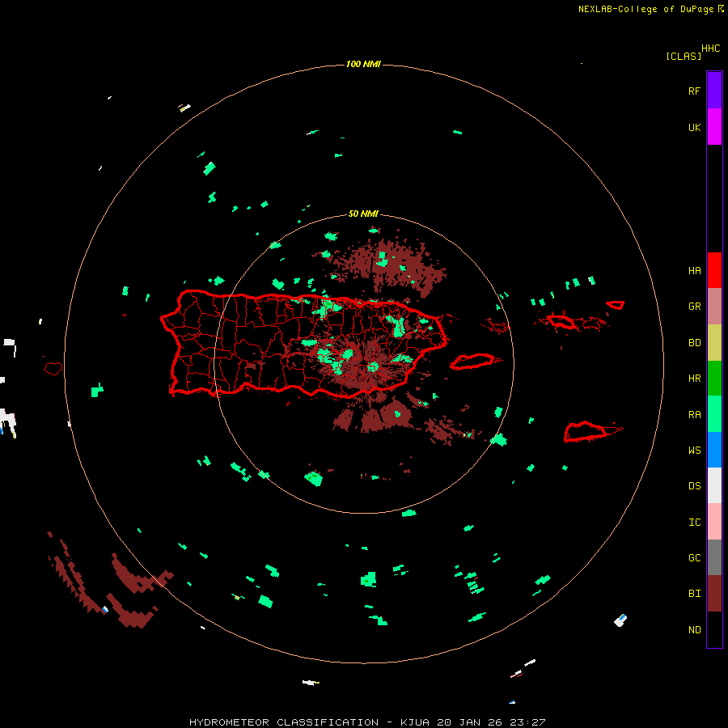Viewport: 728px width, 728px height.
Task: Click the BI legend label
Action: (x=694, y=594)
